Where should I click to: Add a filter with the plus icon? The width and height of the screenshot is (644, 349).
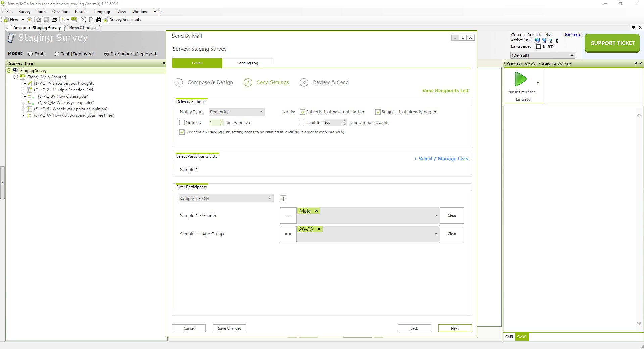pos(283,199)
